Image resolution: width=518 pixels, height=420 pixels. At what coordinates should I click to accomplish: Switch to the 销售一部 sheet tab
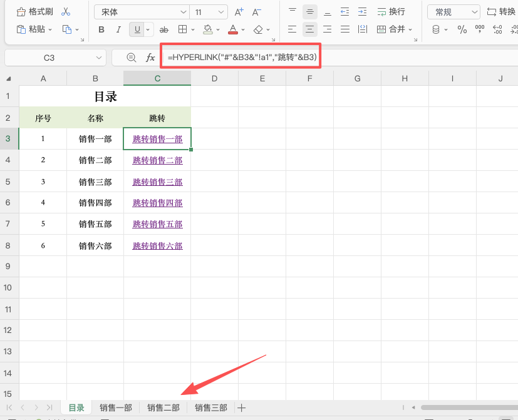pos(116,407)
